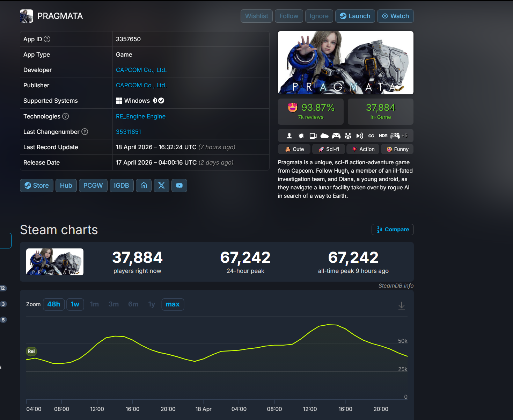The width and height of the screenshot is (513, 420).
Task: Click the single-player feature icon
Action: coord(289,136)
